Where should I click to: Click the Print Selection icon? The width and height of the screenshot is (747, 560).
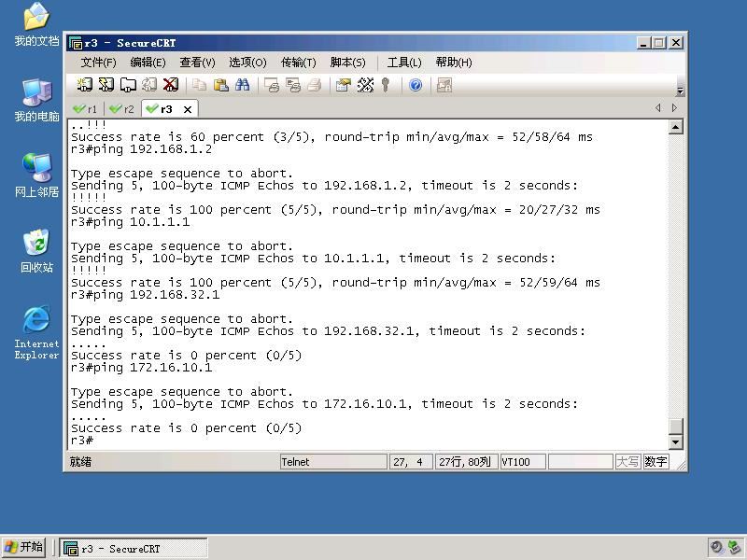pyautogui.click(x=293, y=85)
